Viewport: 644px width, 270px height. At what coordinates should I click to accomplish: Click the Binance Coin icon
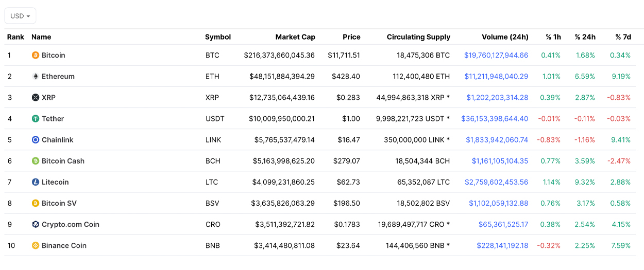point(36,245)
